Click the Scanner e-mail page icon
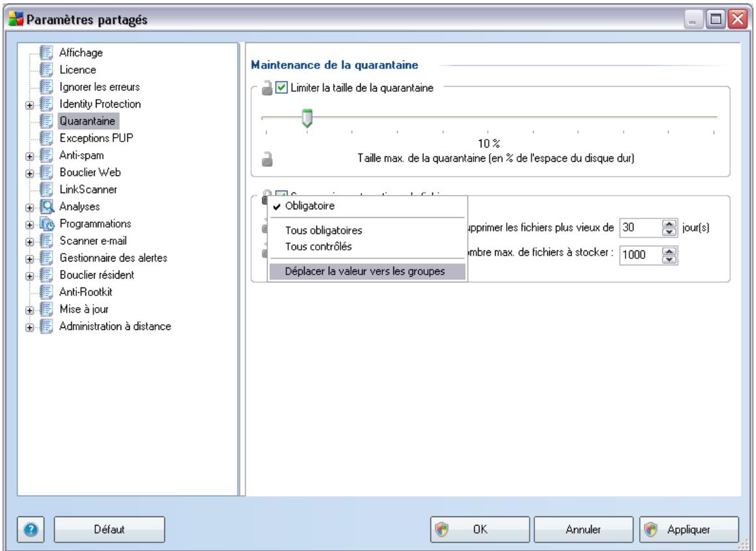 coord(46,241)
